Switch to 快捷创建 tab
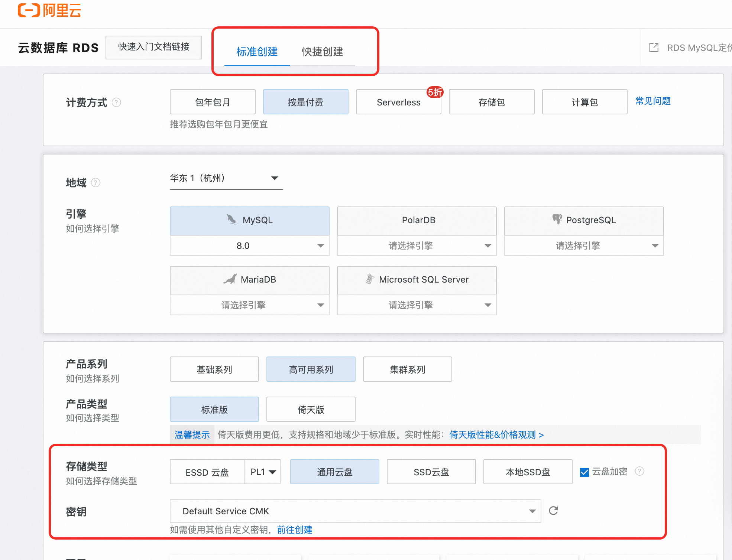The image size is (732, 560). coord(323,52)
